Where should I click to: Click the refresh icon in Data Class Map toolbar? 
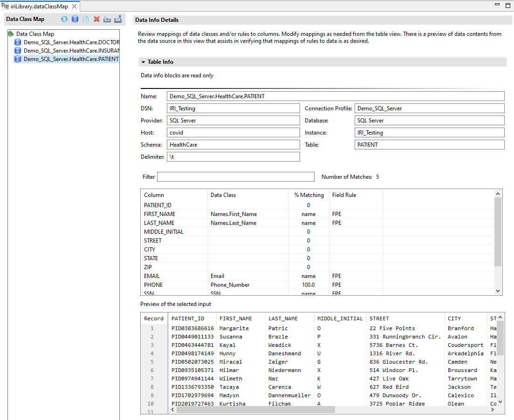(x=64, y=19)
